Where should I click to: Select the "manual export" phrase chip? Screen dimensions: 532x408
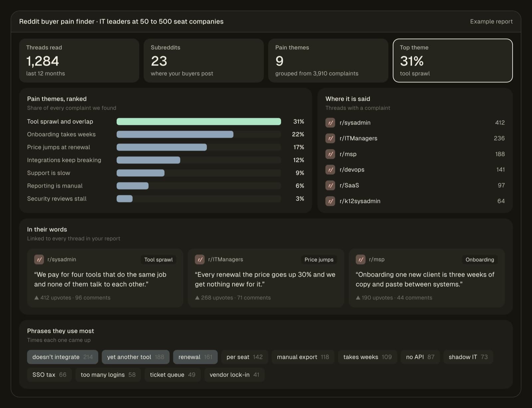pos(303,357)
